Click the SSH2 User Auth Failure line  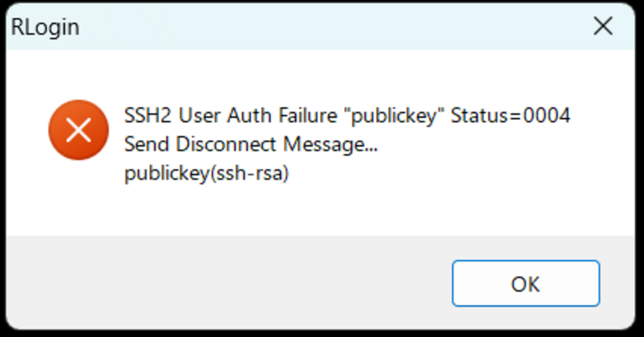point(347,116)
